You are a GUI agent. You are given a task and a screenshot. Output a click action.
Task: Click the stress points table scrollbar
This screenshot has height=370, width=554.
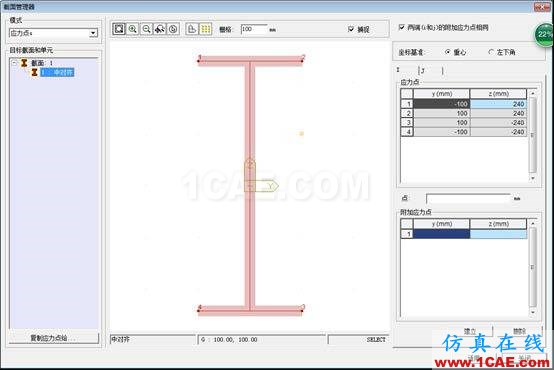[x=533, y=136]
